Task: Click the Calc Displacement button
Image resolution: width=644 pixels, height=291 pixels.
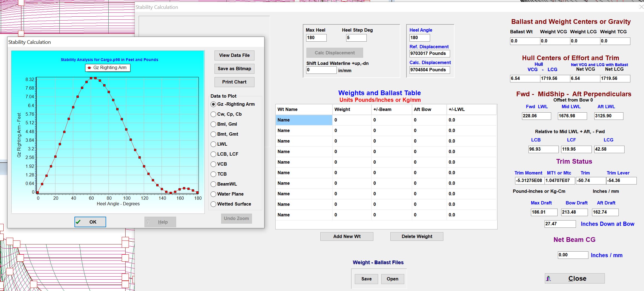Action: [x=335, y=53]
